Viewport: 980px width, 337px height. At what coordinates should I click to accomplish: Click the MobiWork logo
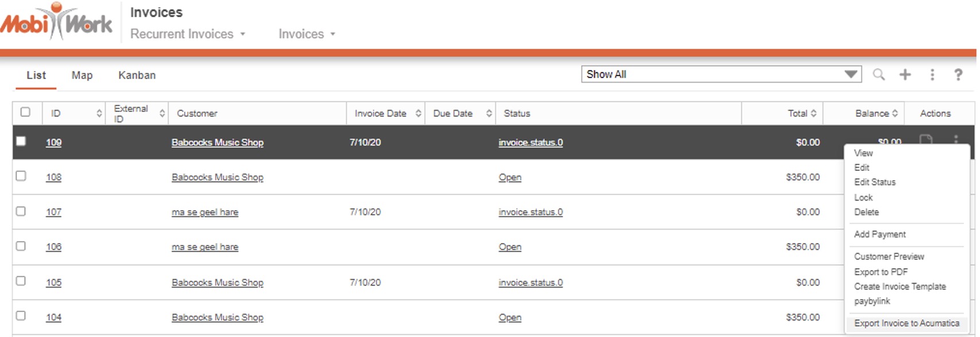56,23
